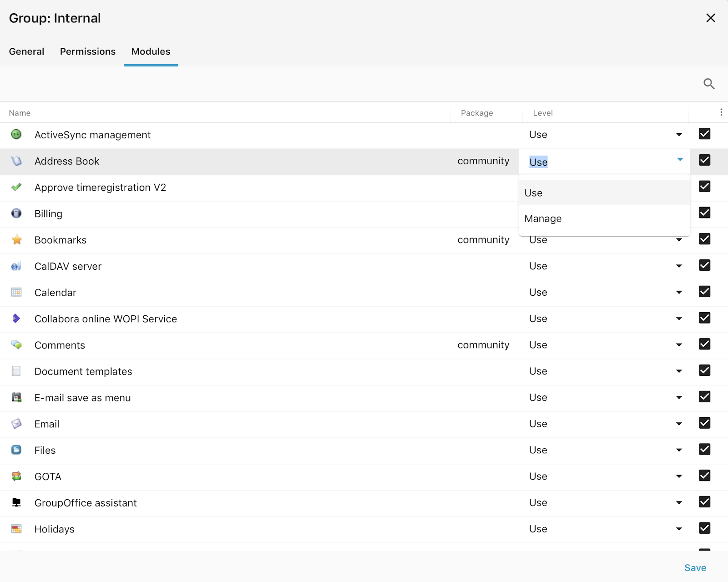
Task: Choose Manage from the level list
Action: coord(543,218)
